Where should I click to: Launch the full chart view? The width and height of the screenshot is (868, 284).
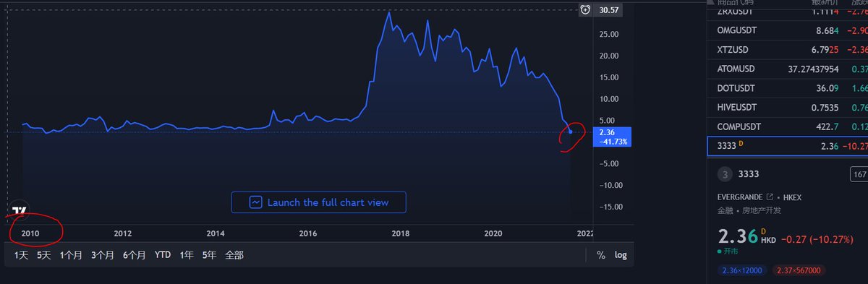pos(318,202)
